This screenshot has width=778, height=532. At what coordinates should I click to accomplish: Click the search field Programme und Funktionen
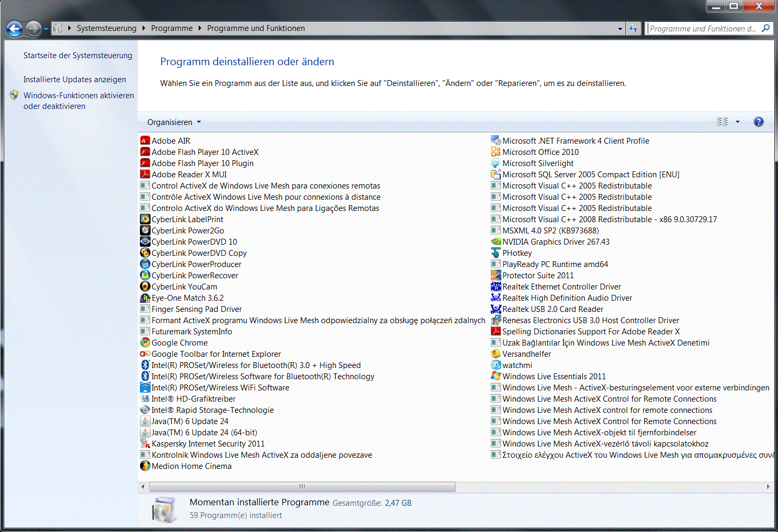pos(703,28)
